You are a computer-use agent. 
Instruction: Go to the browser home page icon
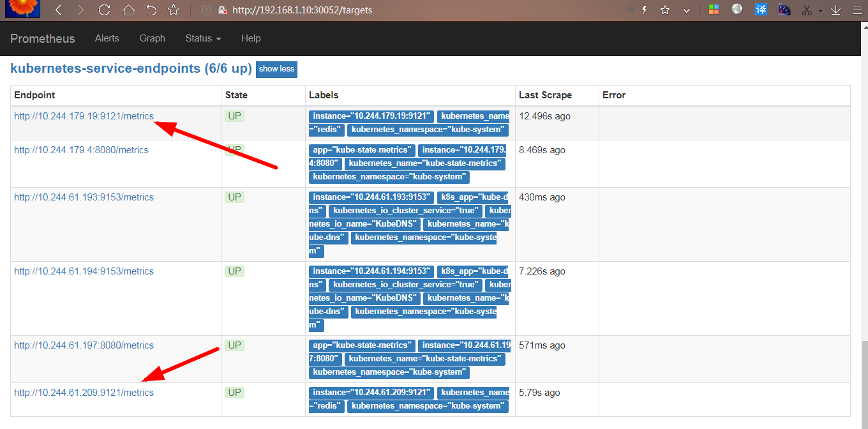128,10
